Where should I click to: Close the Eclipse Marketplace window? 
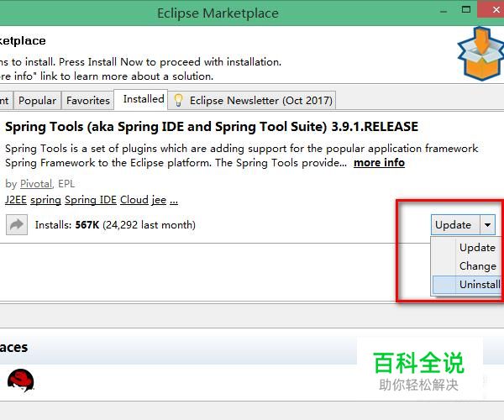tap(493, 9)
